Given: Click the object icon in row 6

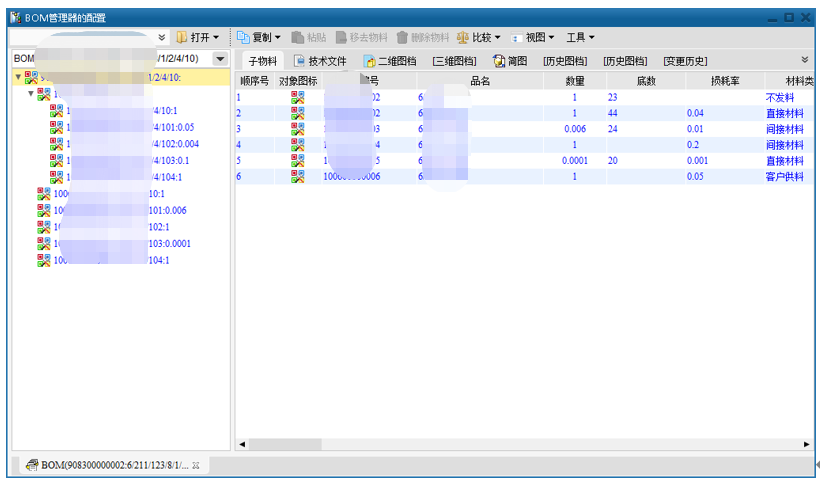Looking at the screenshot, I should 297,176.
